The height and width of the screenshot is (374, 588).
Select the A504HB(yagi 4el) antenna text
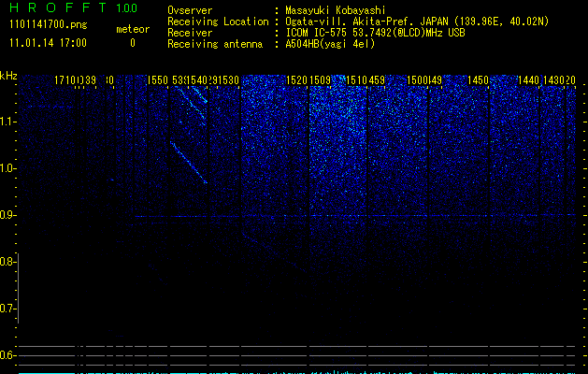tap(330, 44)
